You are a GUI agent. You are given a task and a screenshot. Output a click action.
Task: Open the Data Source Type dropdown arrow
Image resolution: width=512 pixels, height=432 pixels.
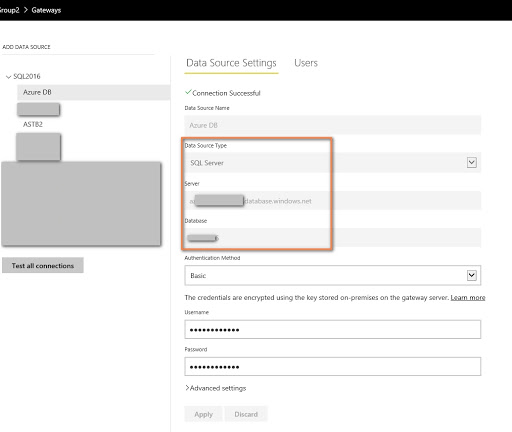point(471,163)
